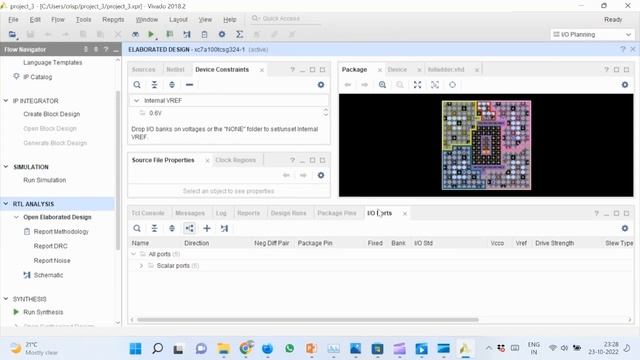Sort I/O Ports by Package Pin column

coord(315,243)
